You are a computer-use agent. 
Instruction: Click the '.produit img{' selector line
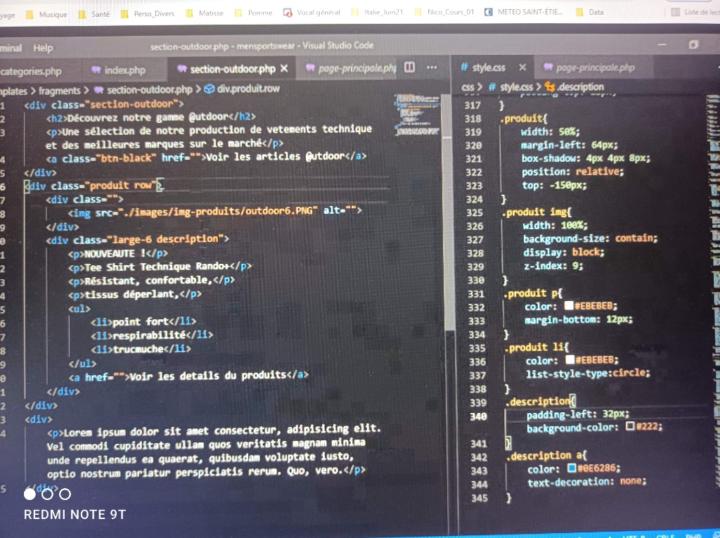(x=536, y=212)
